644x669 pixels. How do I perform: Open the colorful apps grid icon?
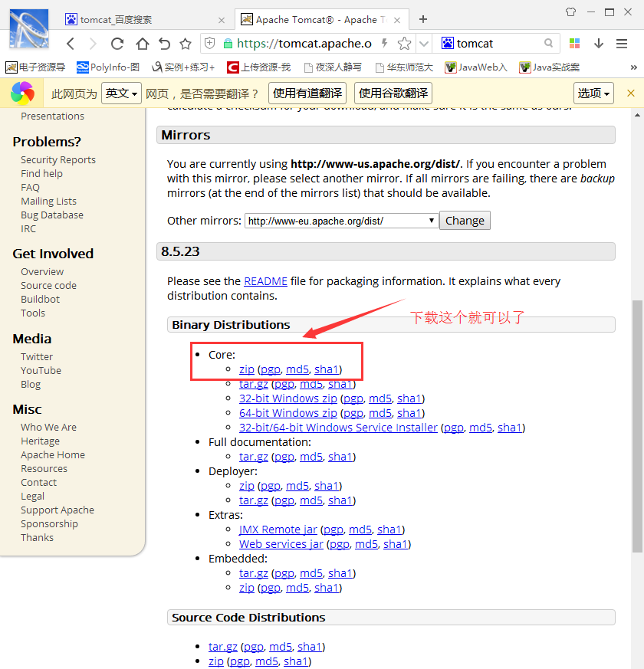pyautogui.click(x=574, y=43)
